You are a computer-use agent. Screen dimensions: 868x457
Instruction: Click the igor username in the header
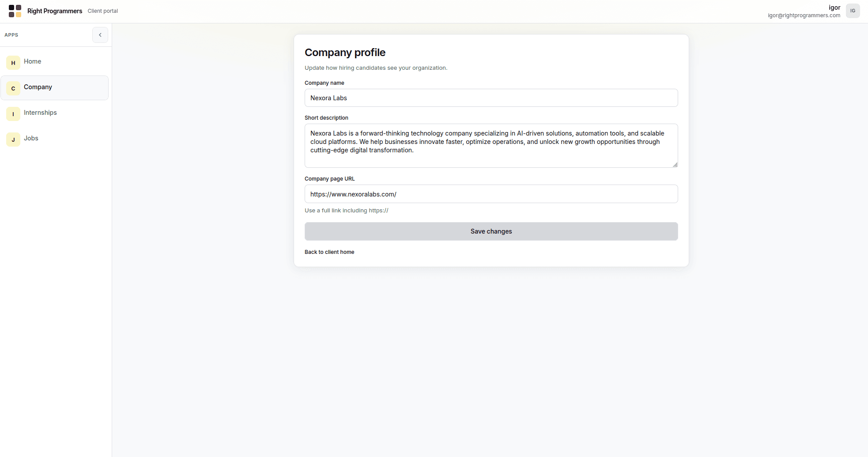834,7
